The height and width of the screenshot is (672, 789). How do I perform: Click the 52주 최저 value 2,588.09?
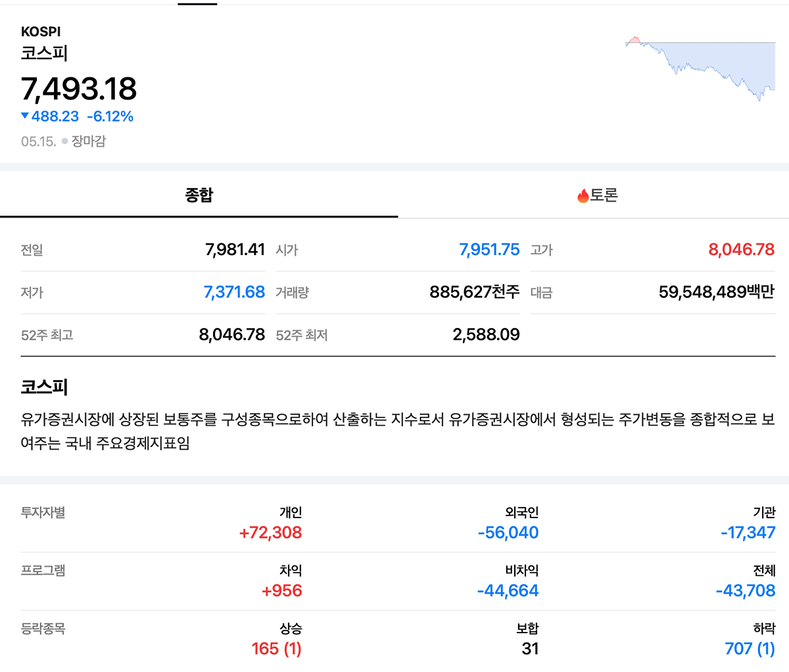click(x=487, y=335)
